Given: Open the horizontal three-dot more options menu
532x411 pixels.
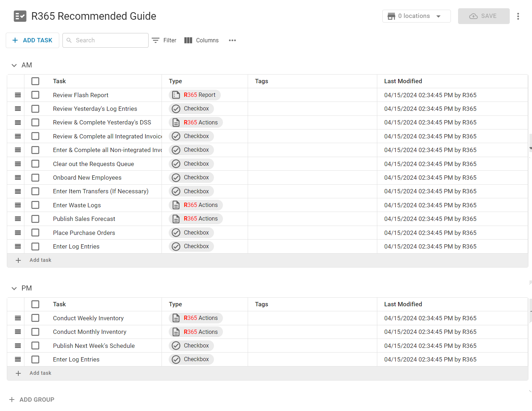Looking at the screenshot, I should [x=232, y=40].
